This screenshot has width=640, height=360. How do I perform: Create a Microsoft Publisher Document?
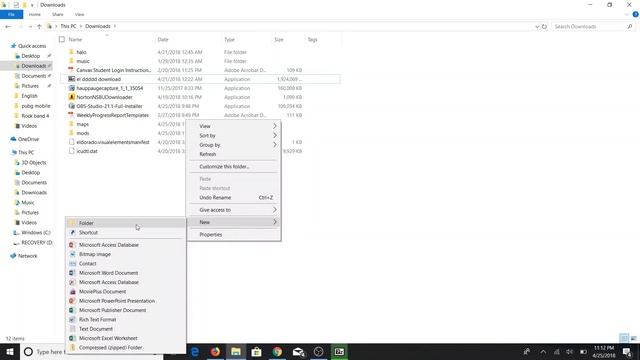[x=125, y=310]
